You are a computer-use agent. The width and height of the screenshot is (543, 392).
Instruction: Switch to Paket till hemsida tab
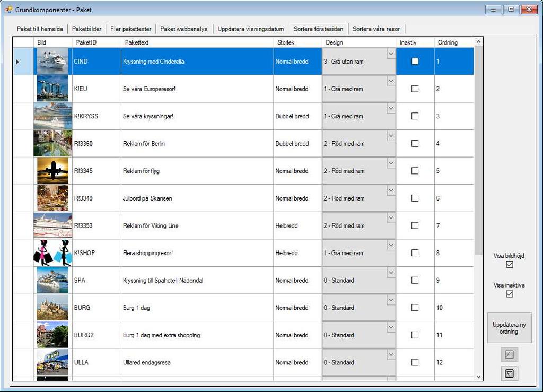(40, 29)
